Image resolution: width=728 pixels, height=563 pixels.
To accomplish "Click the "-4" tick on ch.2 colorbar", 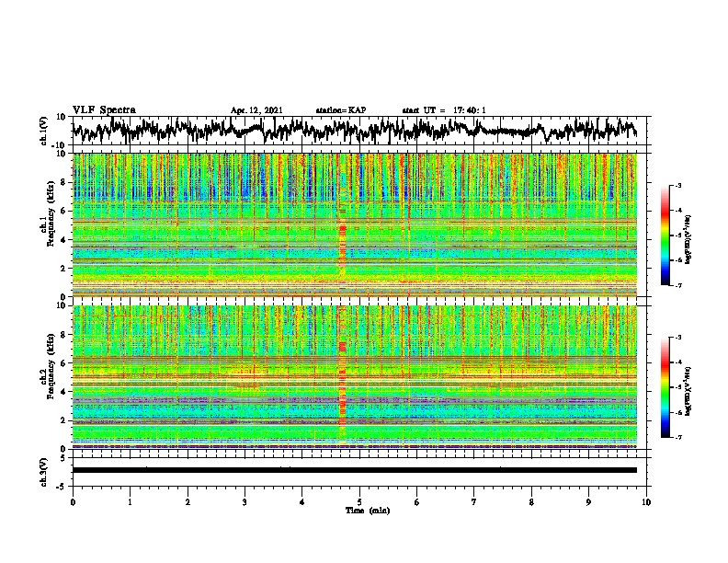I will coord(677,362).
